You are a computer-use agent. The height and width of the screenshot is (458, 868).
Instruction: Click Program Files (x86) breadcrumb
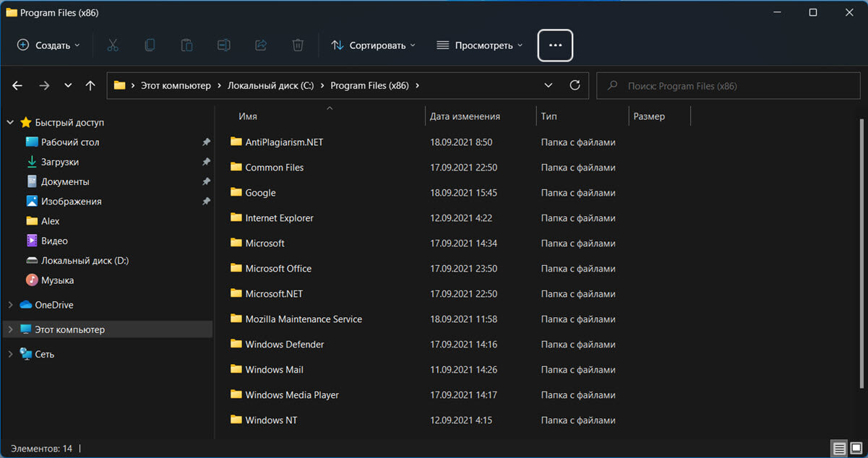[369, 85]
